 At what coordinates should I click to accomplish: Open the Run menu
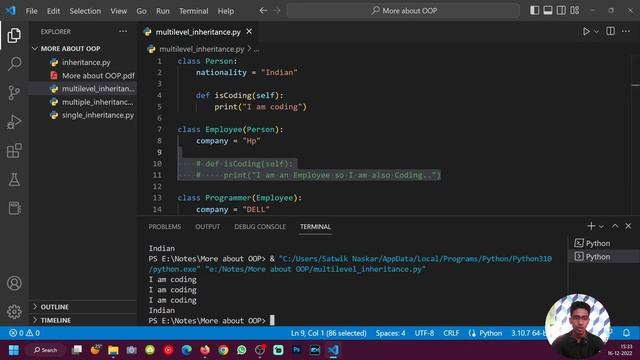click(162, 11)
